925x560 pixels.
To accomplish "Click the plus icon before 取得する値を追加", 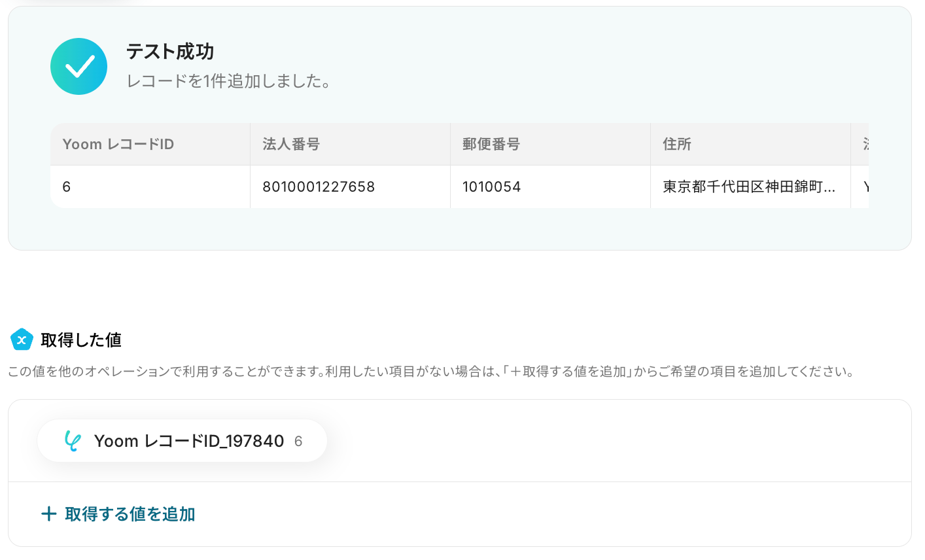I will [x=48, y=514].
